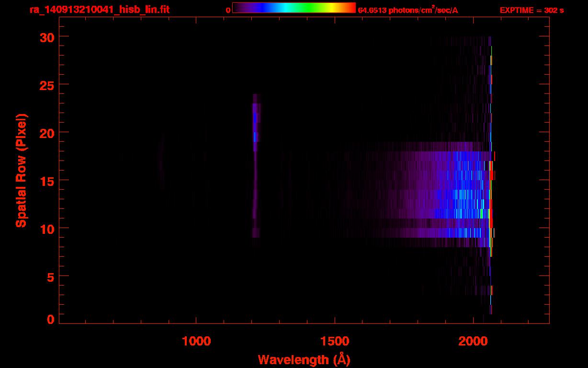The width and height of the screenshot is (588, 368).
Task: Click the colorbar minimum value 0
Action: coord(228,10)
